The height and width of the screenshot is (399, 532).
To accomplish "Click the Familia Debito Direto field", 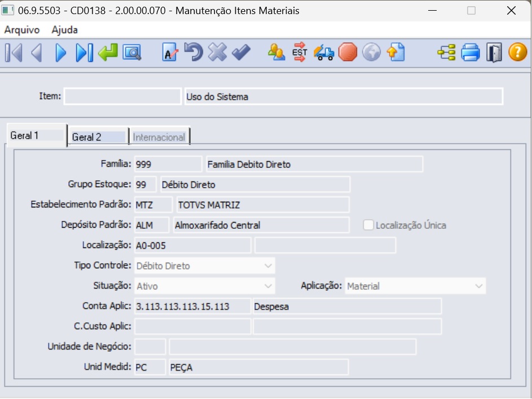I will coord(315,164).
